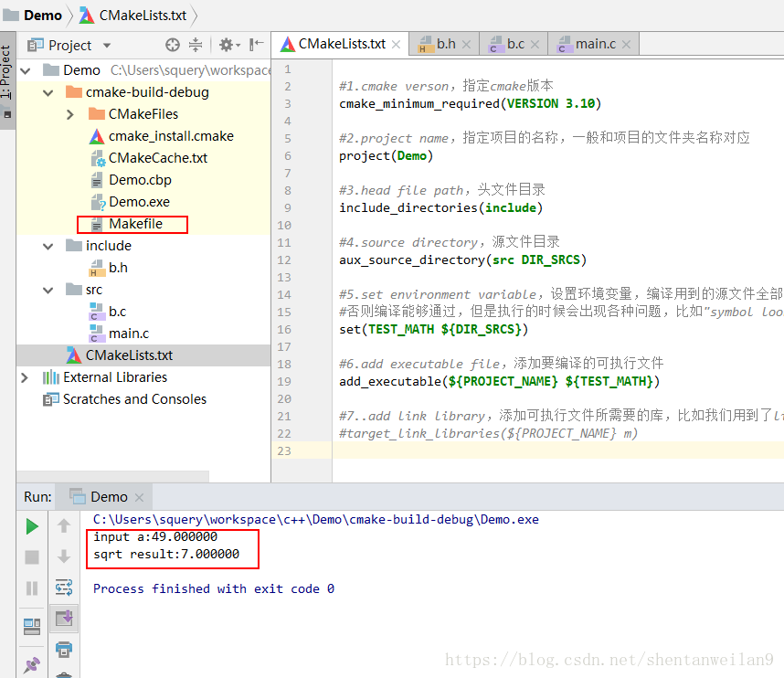Viewport: 784px width, 678px height.
Task: Expand the CMakeFiles folder
Action: tap(70, 114)
